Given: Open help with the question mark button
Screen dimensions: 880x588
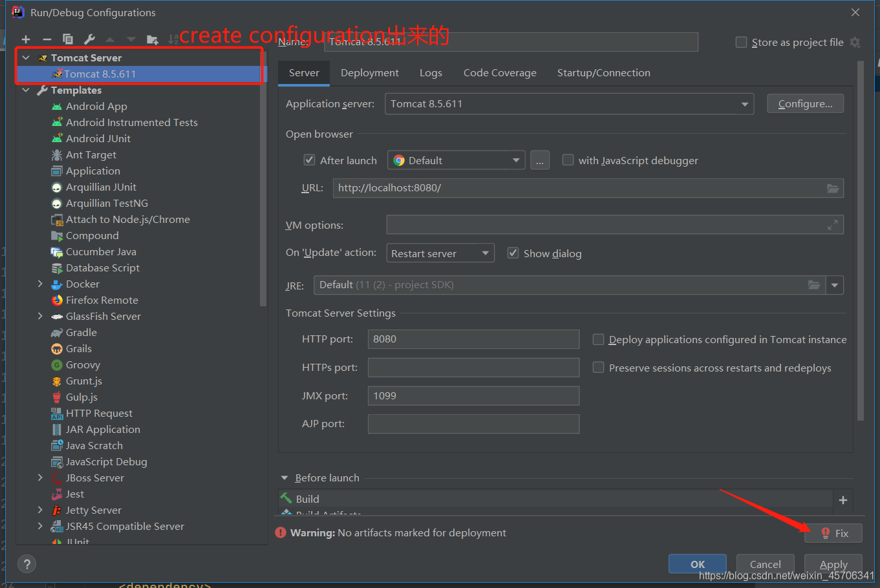Looking at the screenshot, I should coord(27,564).
